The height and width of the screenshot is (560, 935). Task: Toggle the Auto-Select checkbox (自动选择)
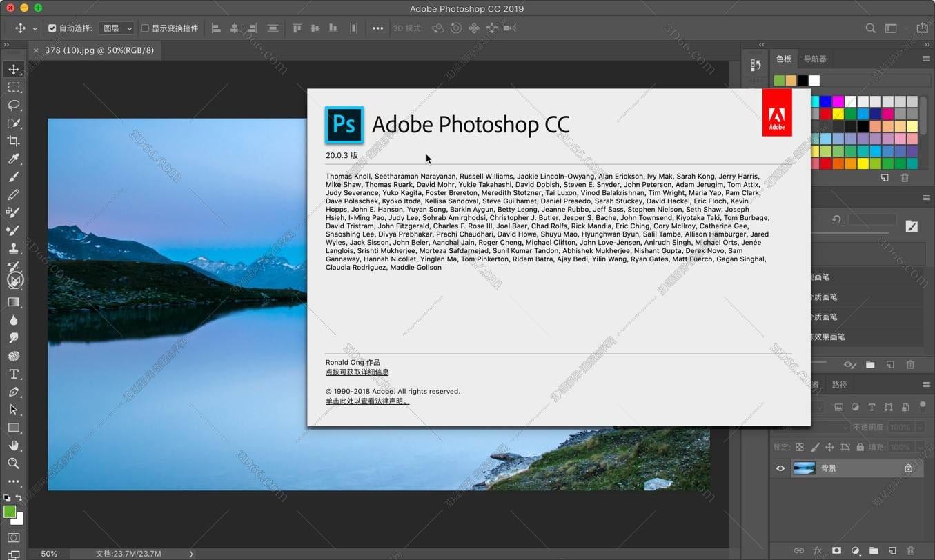click(x=52, y=28)
